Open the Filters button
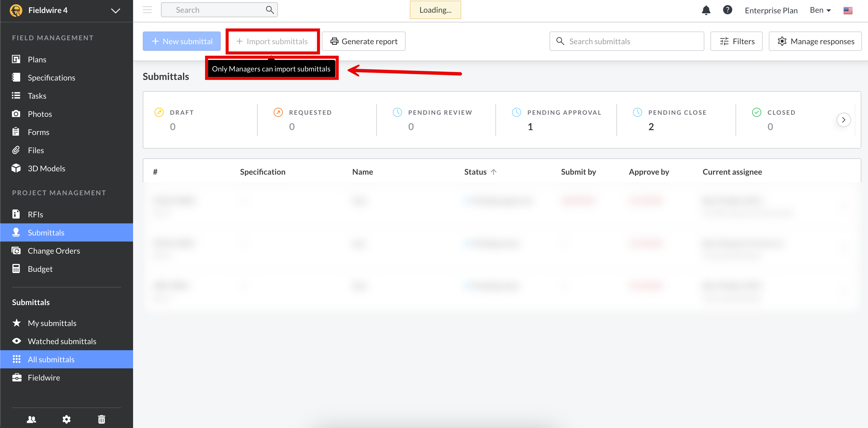868x428 pixels. point(736,41)
